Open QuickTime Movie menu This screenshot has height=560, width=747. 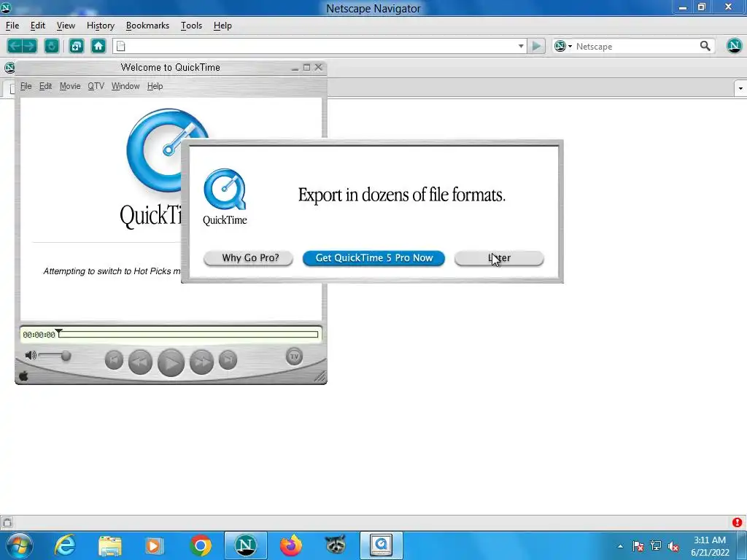pos(70,86)
